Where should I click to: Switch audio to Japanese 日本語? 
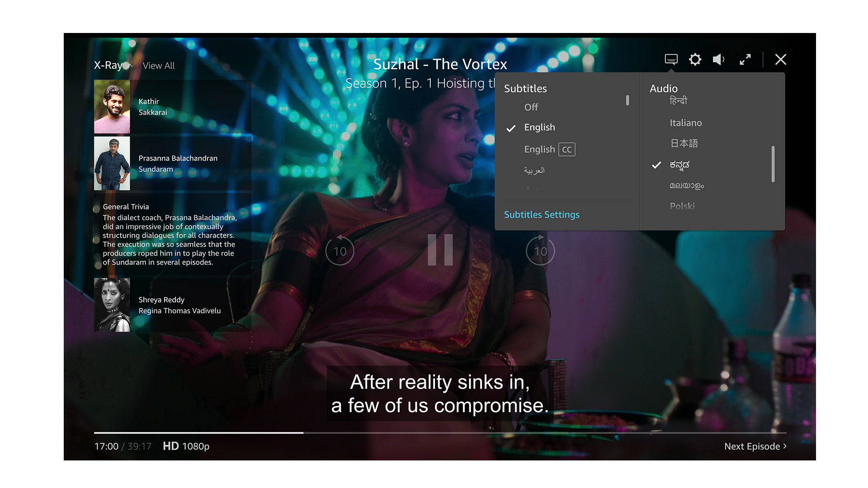pos(684,143)
